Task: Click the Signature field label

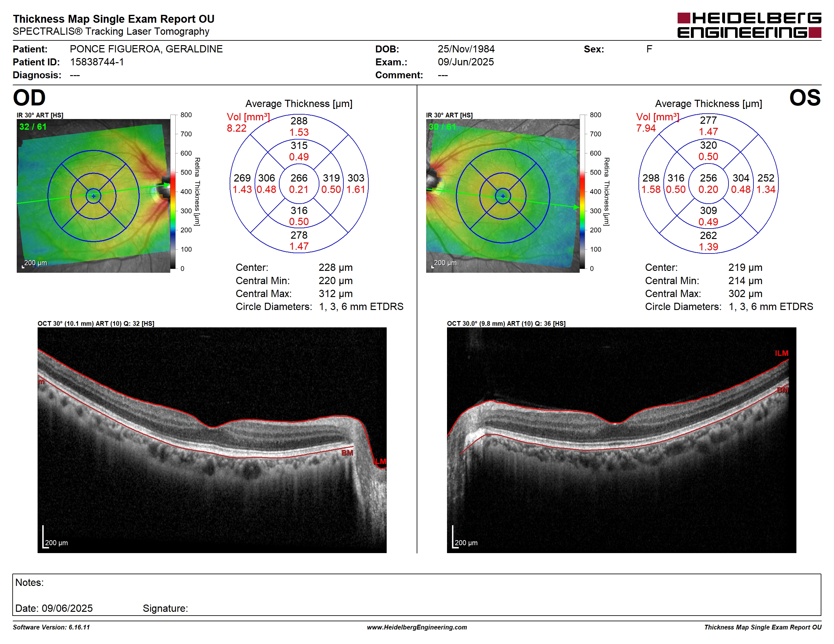Action: (x=165, y=609)
